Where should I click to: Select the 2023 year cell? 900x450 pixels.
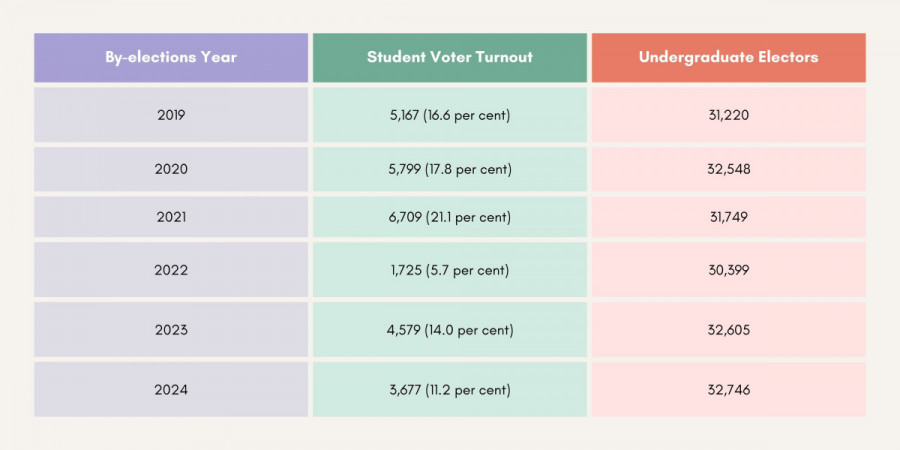click(171, 330)
